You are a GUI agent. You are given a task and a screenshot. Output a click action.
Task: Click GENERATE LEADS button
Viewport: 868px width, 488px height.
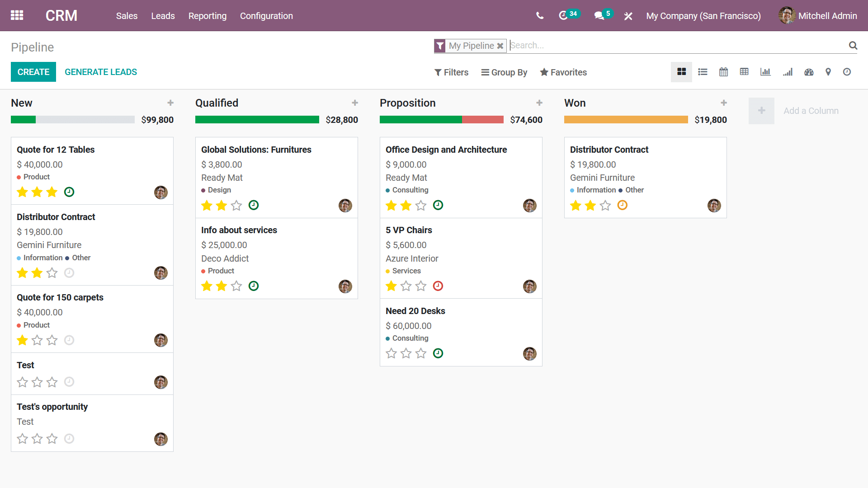tap(101, 72)
